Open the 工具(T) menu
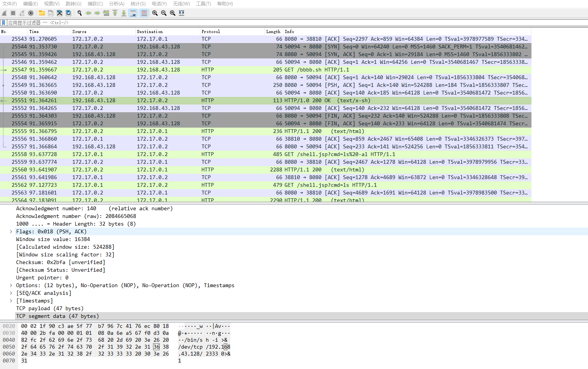Screen dimensions: 588x369 coord(203,3)
